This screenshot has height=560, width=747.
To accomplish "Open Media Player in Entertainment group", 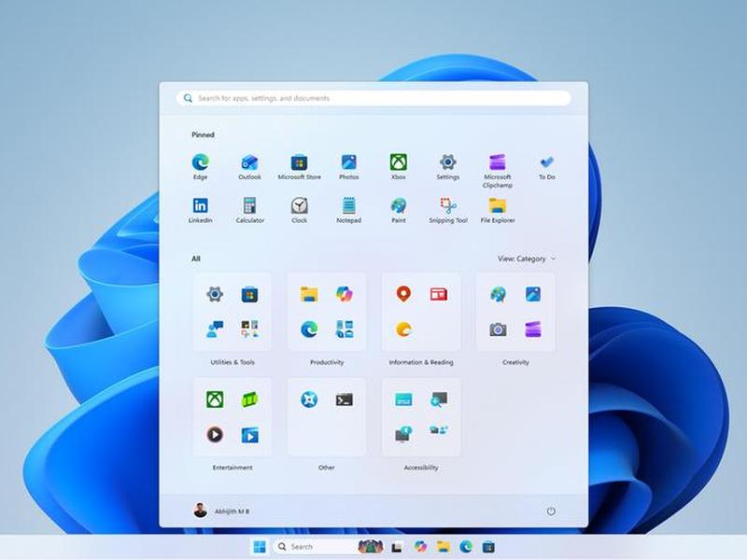I will [x=215, y=434].
